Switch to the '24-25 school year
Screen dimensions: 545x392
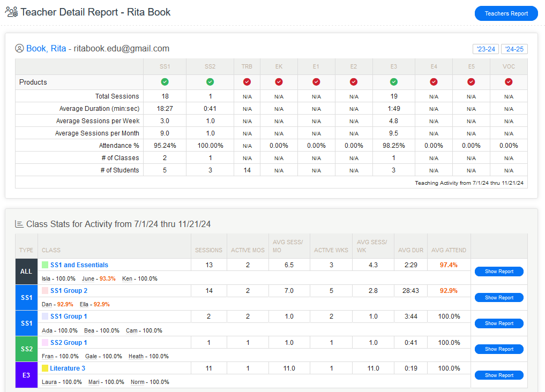(x=514, y=49)
